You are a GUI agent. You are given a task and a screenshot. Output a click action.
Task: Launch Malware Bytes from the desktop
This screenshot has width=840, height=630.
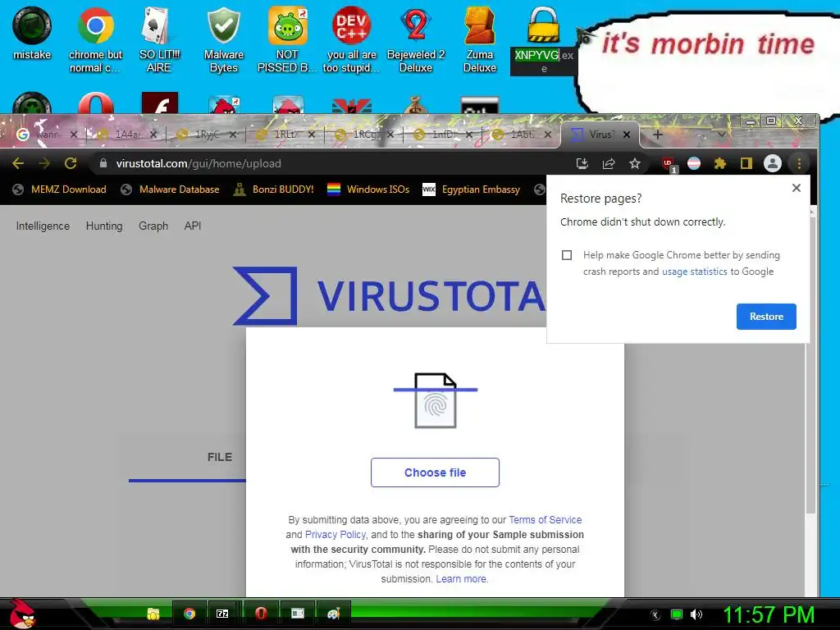223,39
